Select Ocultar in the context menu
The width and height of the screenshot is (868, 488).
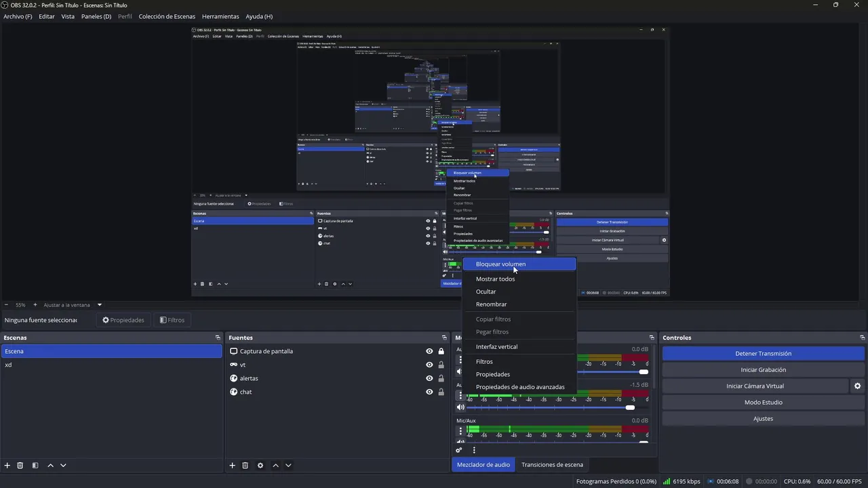[519, 291]
